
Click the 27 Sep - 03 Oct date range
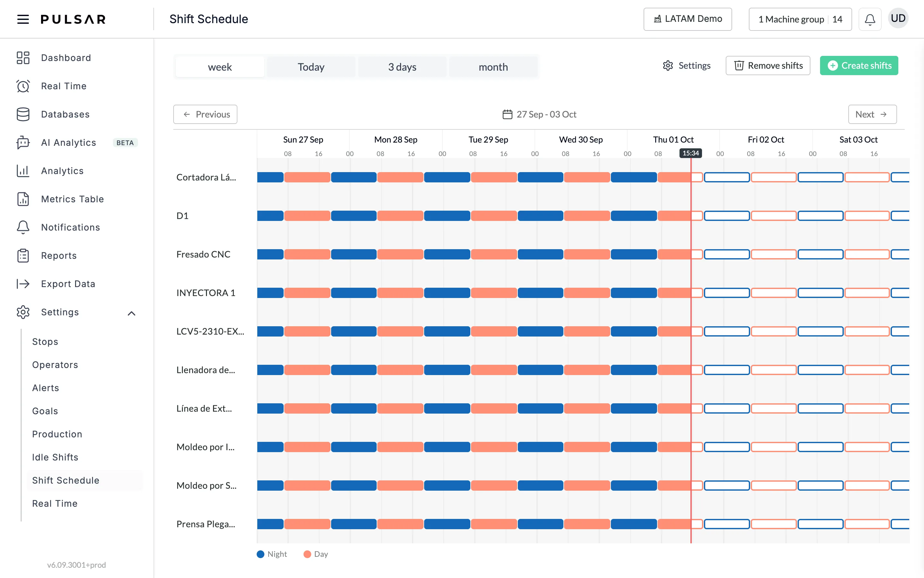pos(546,114)
